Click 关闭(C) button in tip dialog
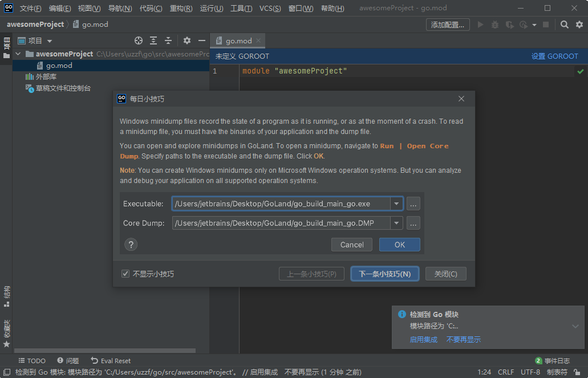The width and height of the screenshot is (588, 378). click(x=446, y=274)
